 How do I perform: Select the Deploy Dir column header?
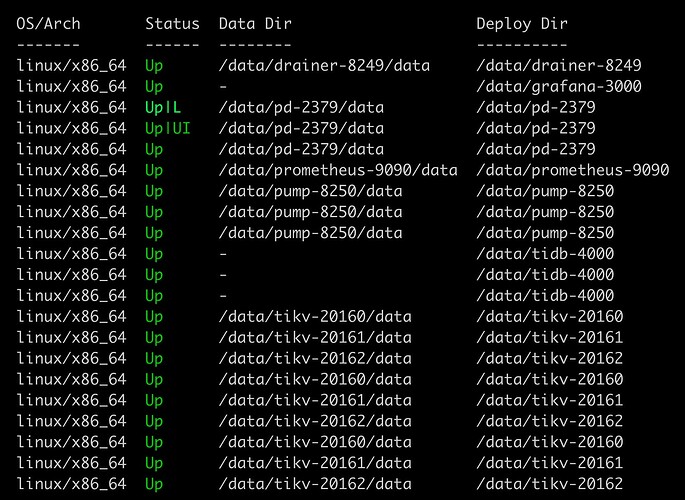(x=522, y=24)
